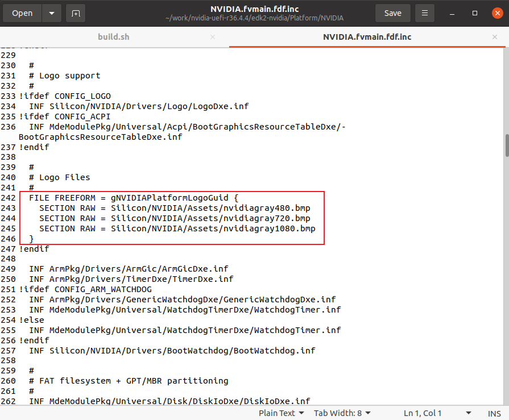The width and height of the screenshot is (509, 420).
Task: Select the NVIDIA.fvmain.fdf.inc tab
Action: point(367,37)
